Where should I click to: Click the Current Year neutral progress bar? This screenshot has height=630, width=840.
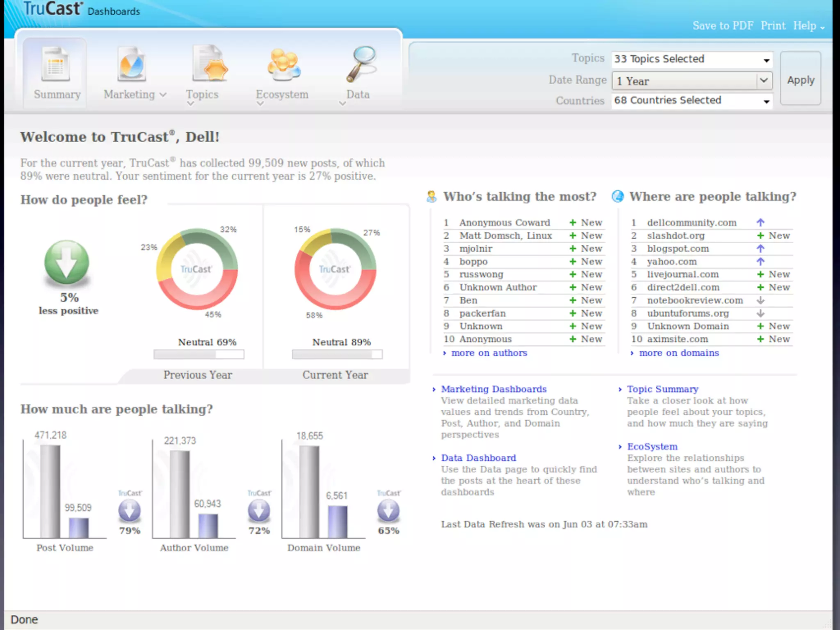coord(337,354)
